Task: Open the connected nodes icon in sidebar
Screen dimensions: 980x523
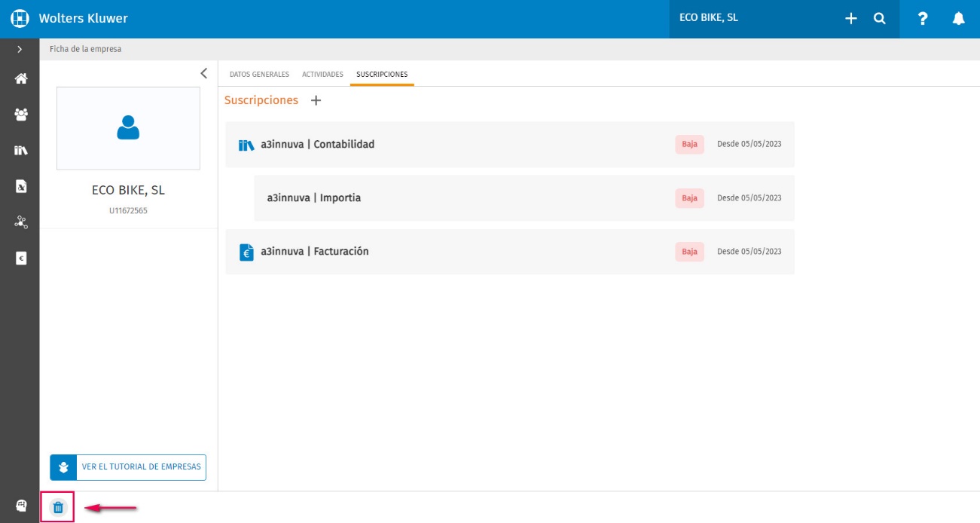Action: click(21, 222)
